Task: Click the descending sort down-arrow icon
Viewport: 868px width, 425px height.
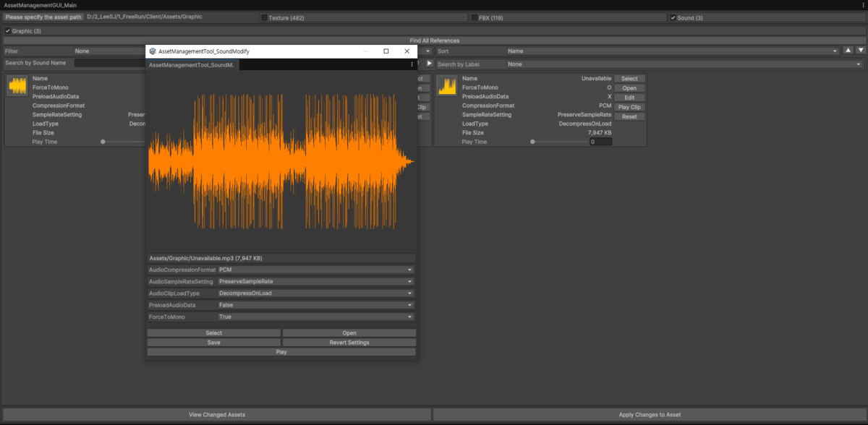Action: [x=860, y=51]
